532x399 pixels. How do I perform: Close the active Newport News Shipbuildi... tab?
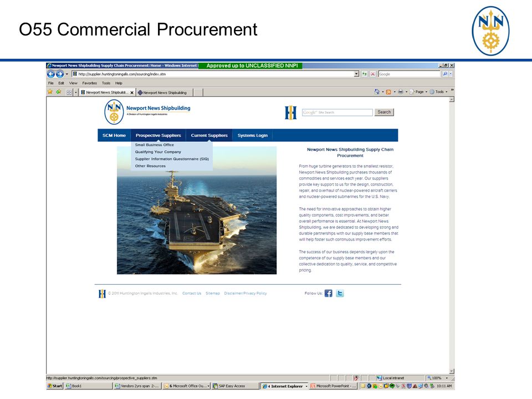pyautogui.click(x=132, y=93)
